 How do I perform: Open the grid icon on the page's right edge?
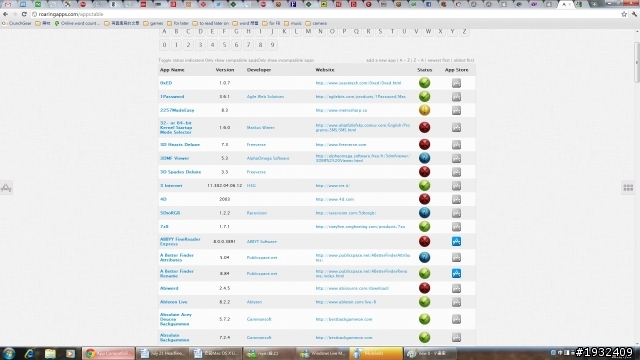tap(628, 188)
